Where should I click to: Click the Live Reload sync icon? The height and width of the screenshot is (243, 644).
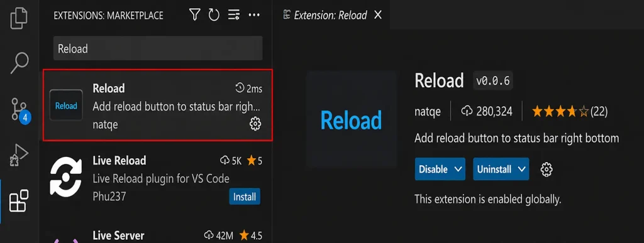(x=66, y=177)
